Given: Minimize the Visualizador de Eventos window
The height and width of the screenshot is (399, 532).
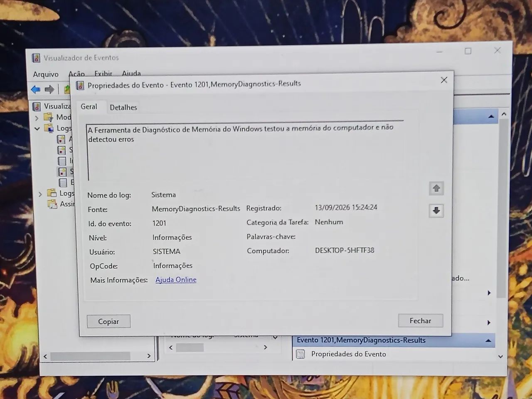Looking at the screenshot, I should click(440, 52).
